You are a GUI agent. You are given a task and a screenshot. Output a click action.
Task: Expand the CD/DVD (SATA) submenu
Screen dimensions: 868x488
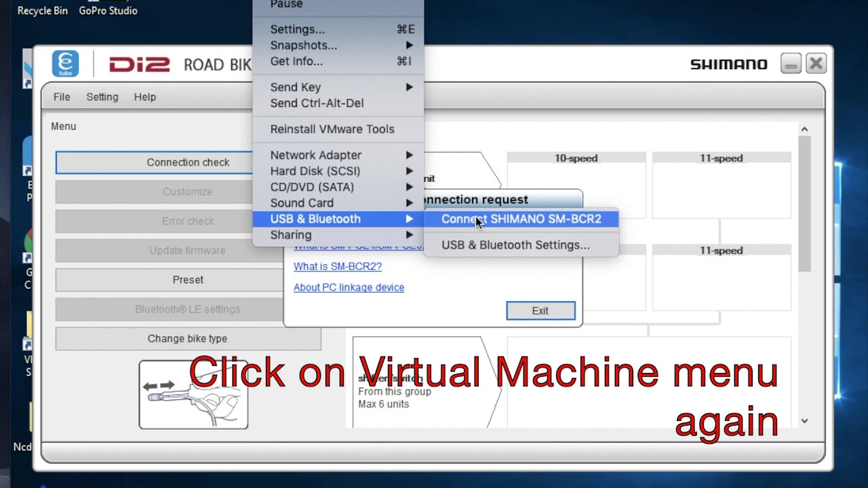click(x=338, y=187)
